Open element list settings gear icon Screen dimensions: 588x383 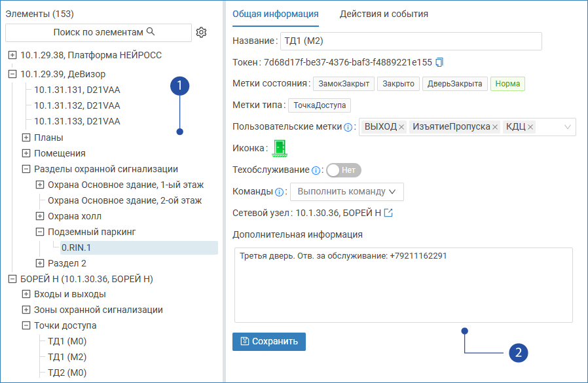pyautogui.click(x=202, y=32)
